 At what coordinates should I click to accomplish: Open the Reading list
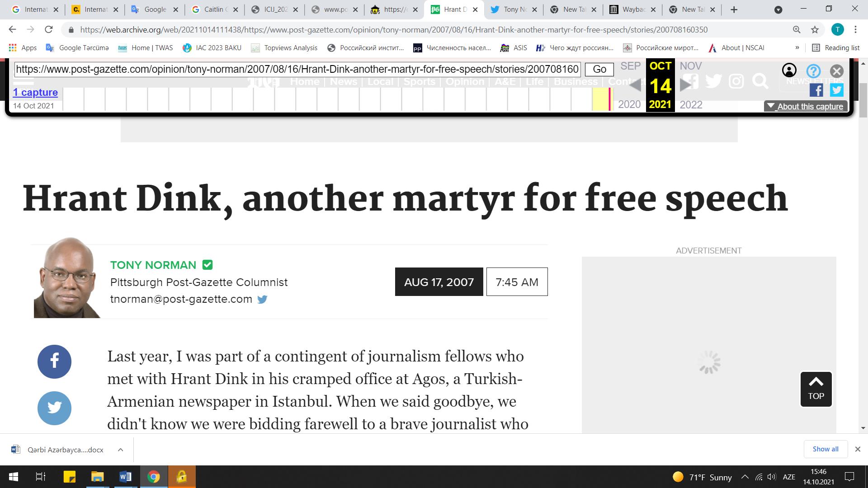(836, 48)
